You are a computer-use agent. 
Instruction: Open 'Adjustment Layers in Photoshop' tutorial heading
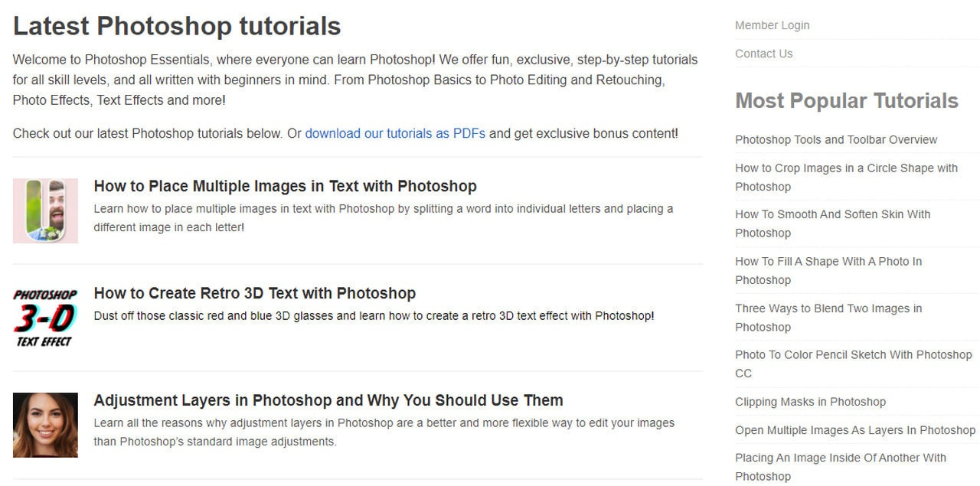pyautogui.click(x=328, y=400)
